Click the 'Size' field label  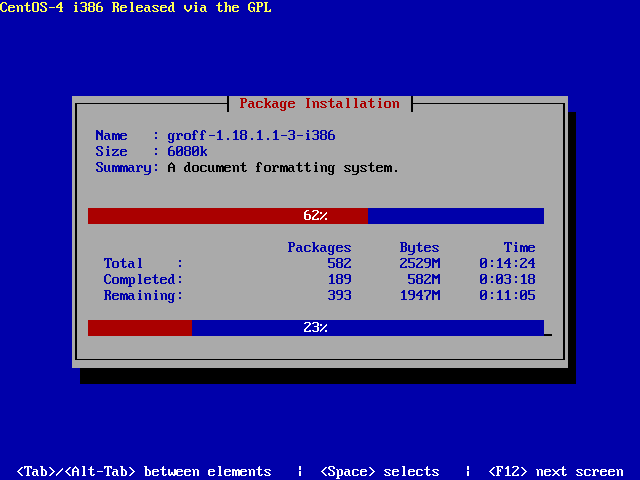(x=111, y=151)
